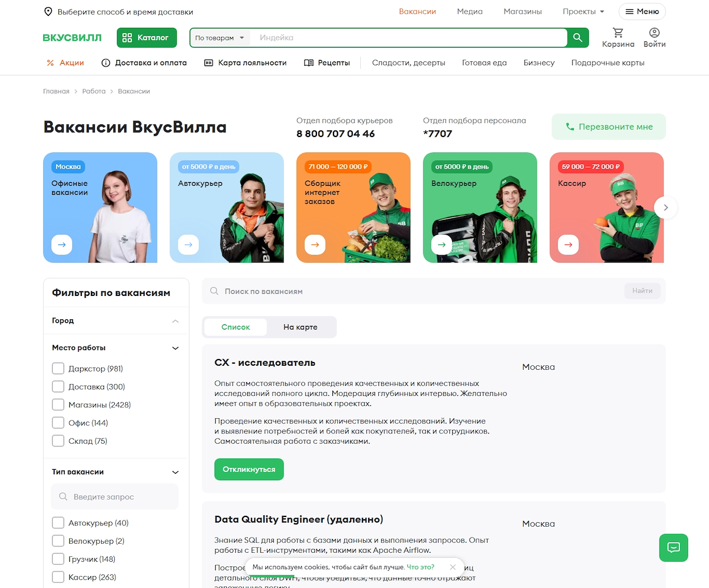Click magnifier icon in vacancy search field
Viewport: 709px width, 588px height.
point(214,291)
